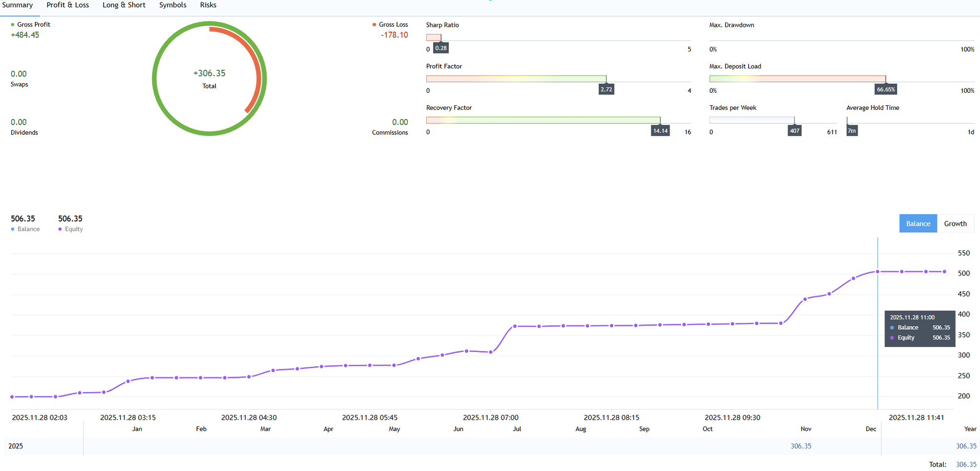Viewport: 980px width, 471px height.
Task: Click the Trades per Week 407 marker
Action: pyautogui.click(x=794, y=131)
